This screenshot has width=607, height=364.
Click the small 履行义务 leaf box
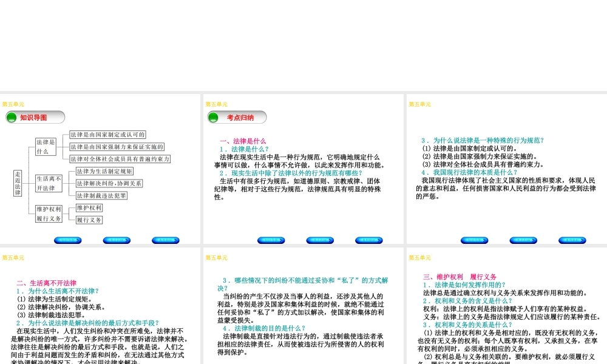pyautogui.click(x=89, y=220)
